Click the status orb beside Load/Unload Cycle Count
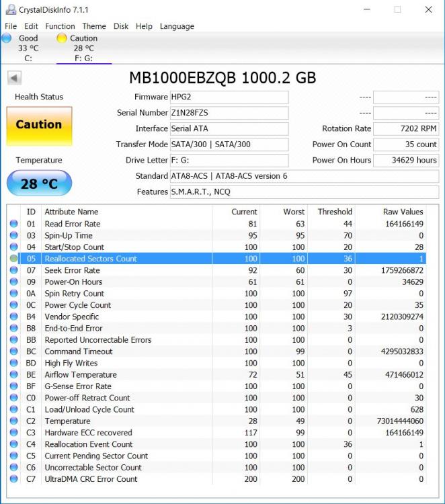 coord(14,409)
